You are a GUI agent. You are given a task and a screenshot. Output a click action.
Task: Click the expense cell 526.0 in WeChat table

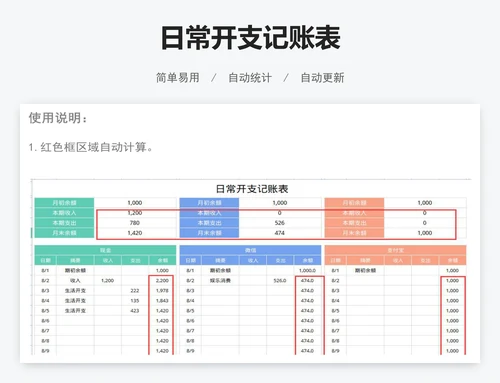pos(280,280)
